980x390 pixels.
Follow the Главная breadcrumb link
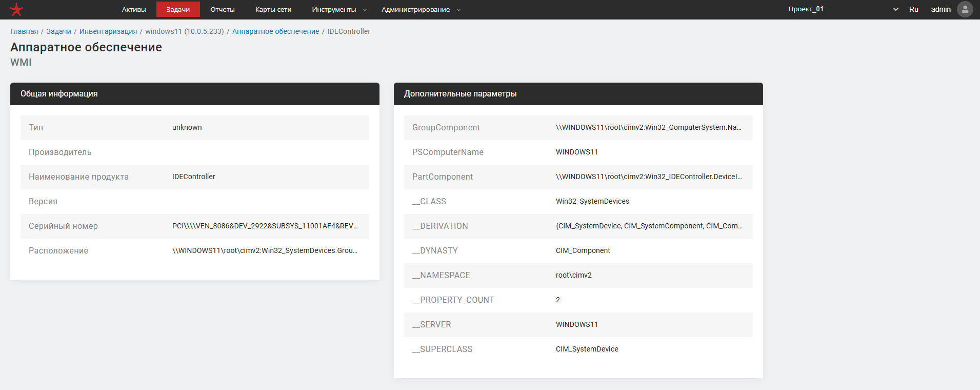tap(24, 31)
